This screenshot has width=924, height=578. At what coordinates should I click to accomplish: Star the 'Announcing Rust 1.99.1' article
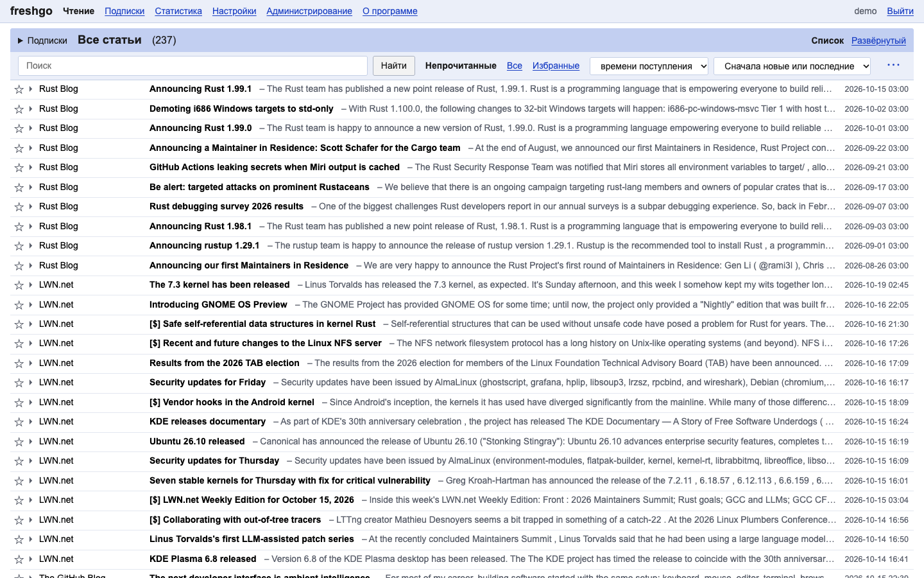(19, 89)
